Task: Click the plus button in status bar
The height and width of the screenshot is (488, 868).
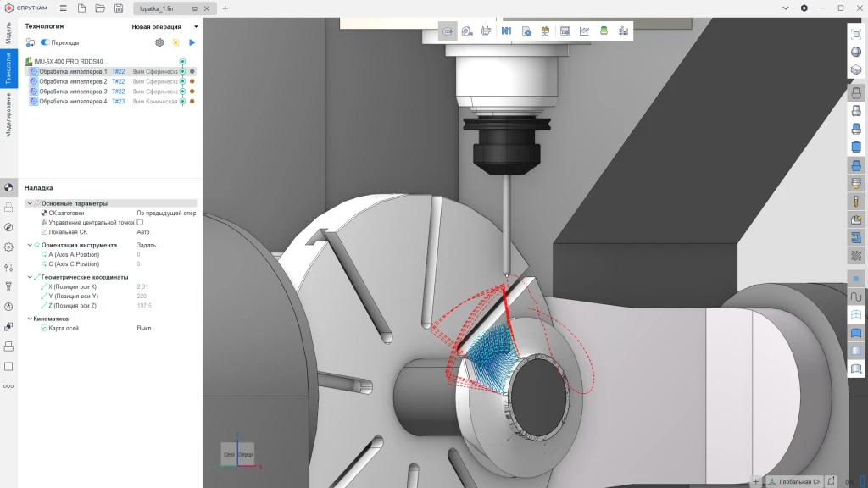Action: click(x=755, y=482)
